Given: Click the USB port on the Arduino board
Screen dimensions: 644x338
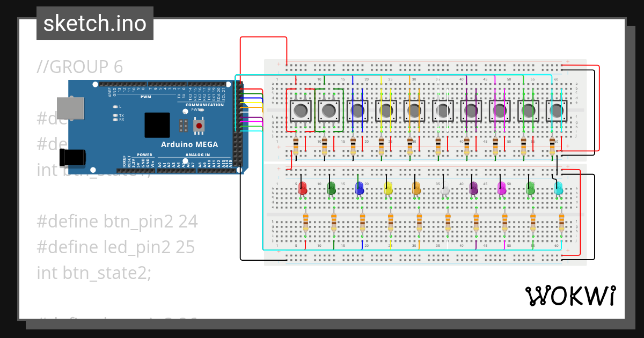Looking at the screenshot, I should [x=71, y=108].
